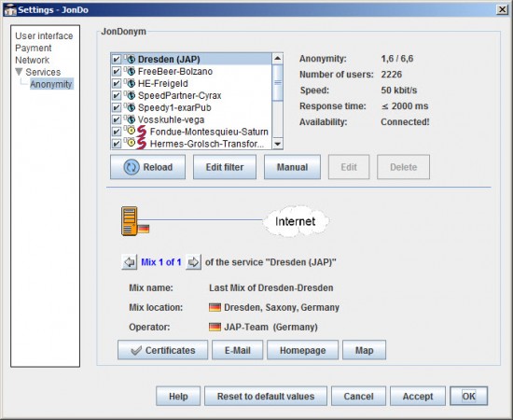Toggle the HE-Freigeld checkbox
513x420 pixels.
[x=117, y=83]
